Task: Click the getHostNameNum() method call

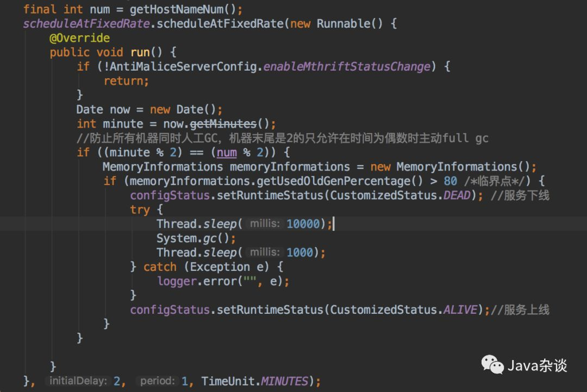Action: point(183,9)
